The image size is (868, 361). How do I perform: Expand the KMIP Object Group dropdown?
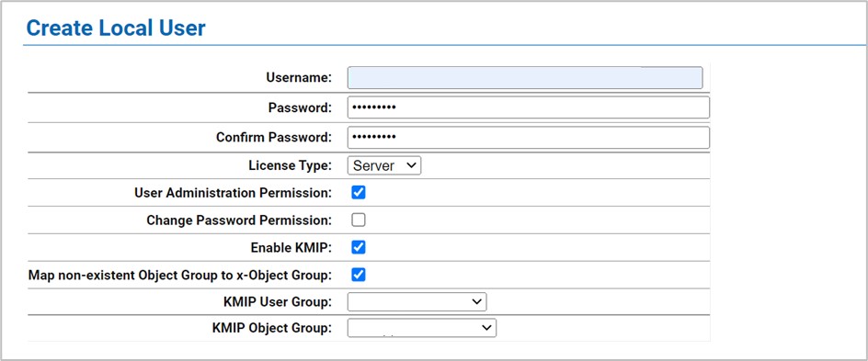(x=422, y=328)
